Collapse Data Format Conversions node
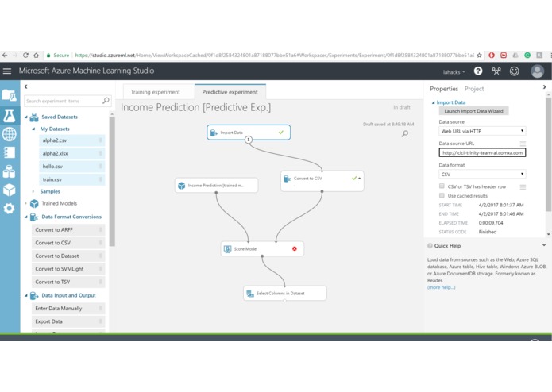The image size is (552, 392). point(26,217)
